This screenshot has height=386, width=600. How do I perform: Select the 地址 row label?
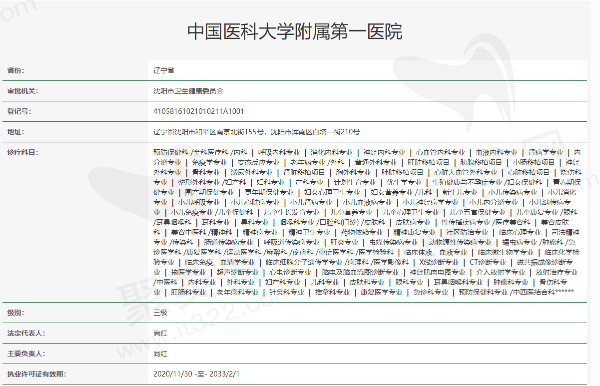tap(16, 132)
